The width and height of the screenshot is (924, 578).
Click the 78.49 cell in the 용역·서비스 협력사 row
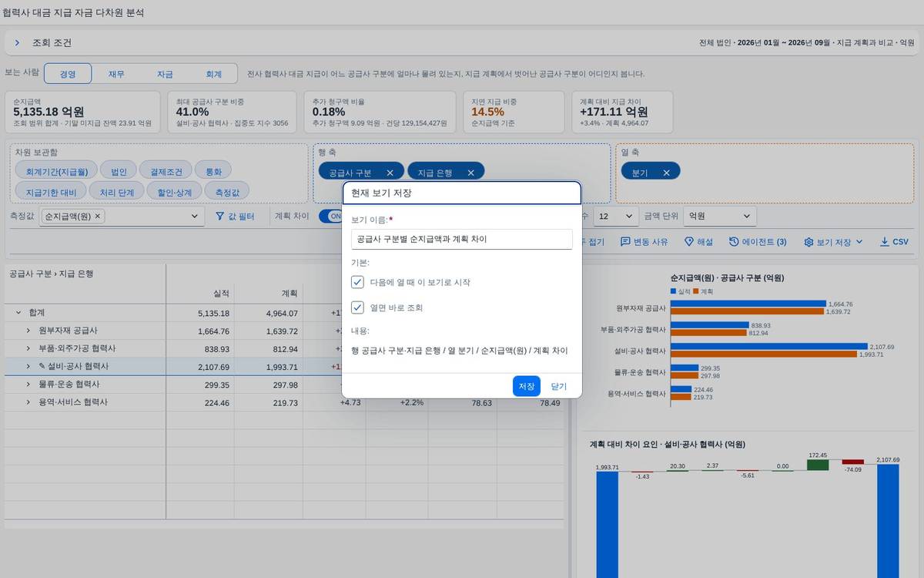pyautogui.click(x=531, y=402)
